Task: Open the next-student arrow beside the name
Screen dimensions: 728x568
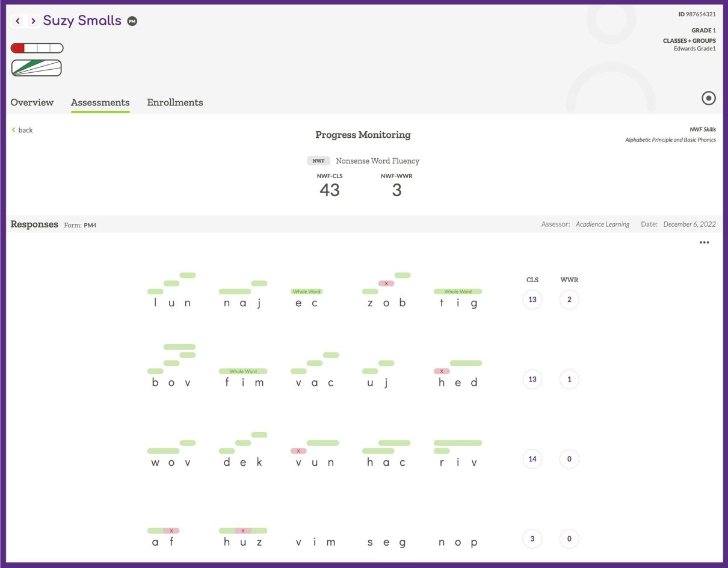Action: click(x=32, y=20)
